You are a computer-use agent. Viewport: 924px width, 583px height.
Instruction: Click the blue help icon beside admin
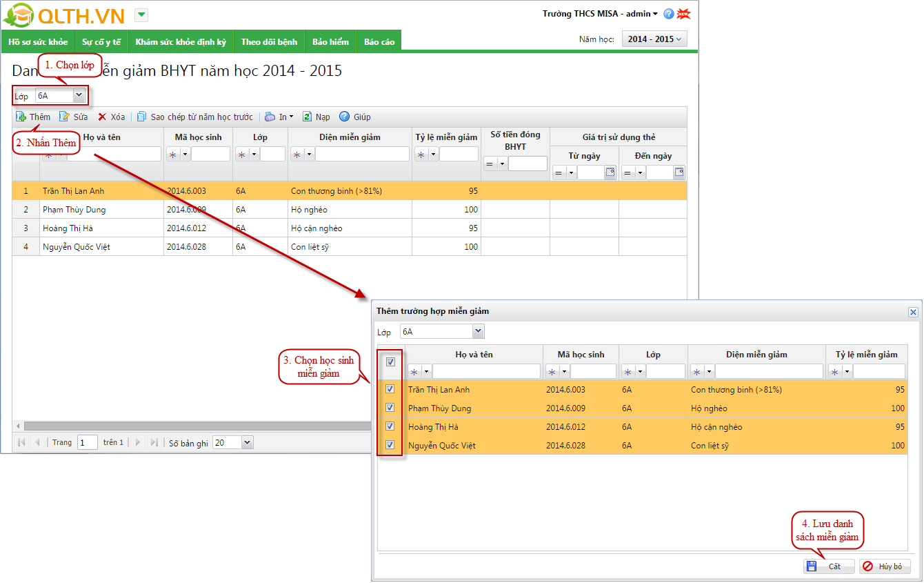pyautogui.click(x=668, y=14)
